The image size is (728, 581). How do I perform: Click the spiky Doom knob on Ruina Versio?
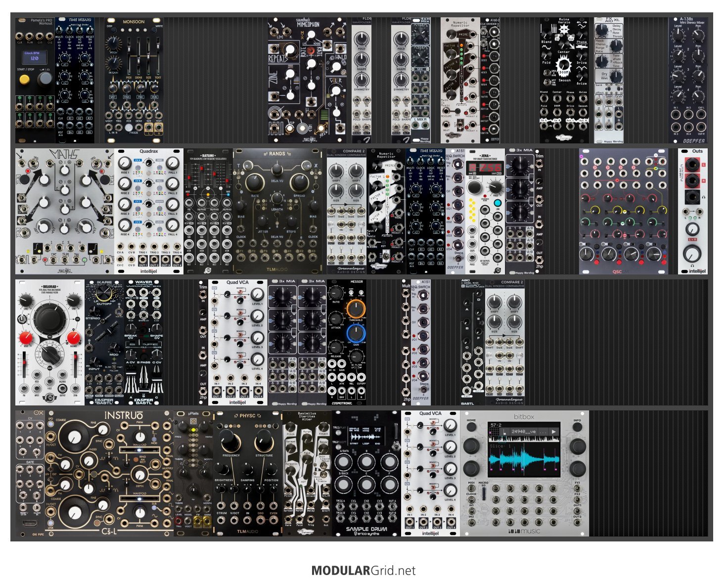pos(563,65)
